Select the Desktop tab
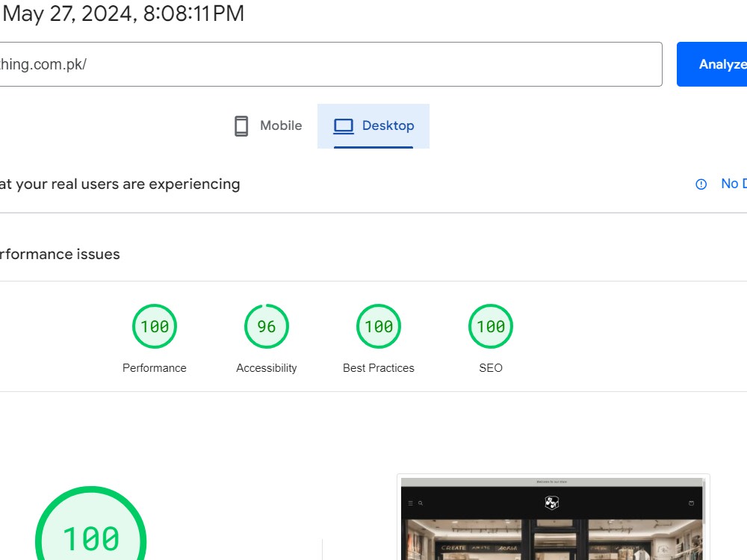 coord(373,126)
